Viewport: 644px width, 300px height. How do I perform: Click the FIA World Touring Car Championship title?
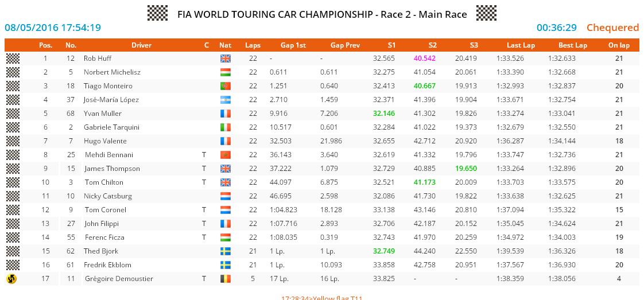pyautogui.click(x=322, y=14)
